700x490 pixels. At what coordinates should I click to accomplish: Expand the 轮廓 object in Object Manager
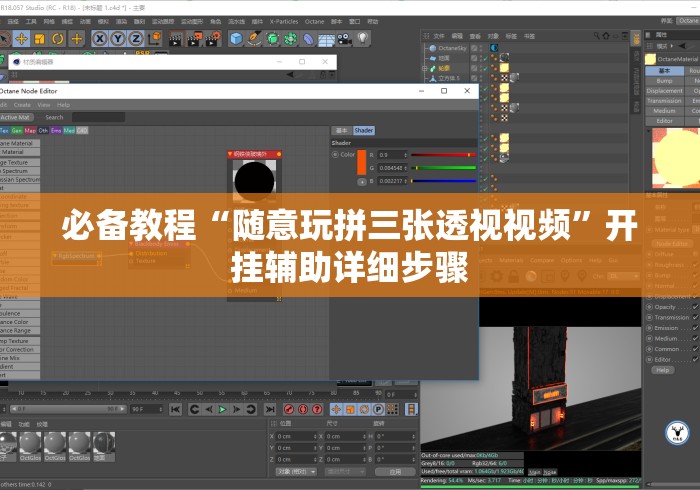[x=425, y=68]
